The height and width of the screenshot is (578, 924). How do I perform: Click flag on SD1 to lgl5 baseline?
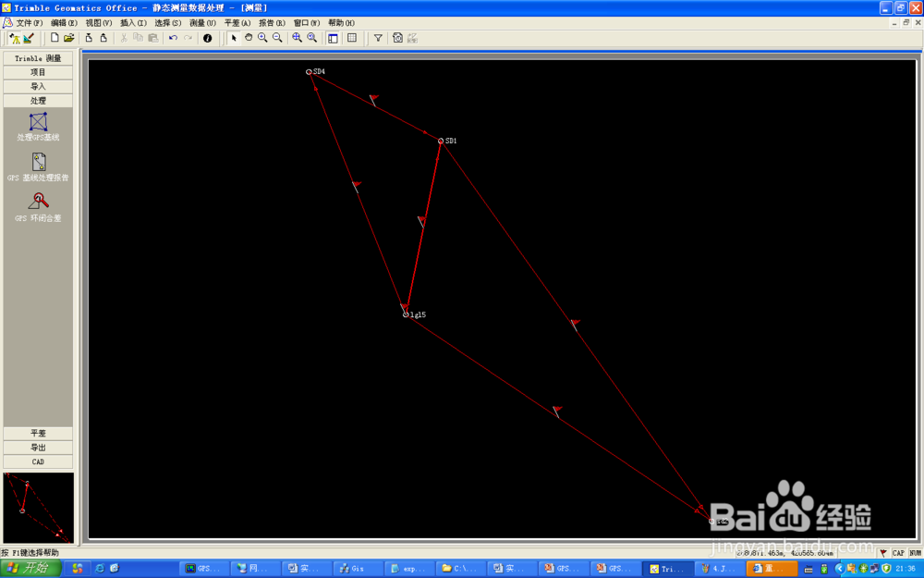[421, 221]
